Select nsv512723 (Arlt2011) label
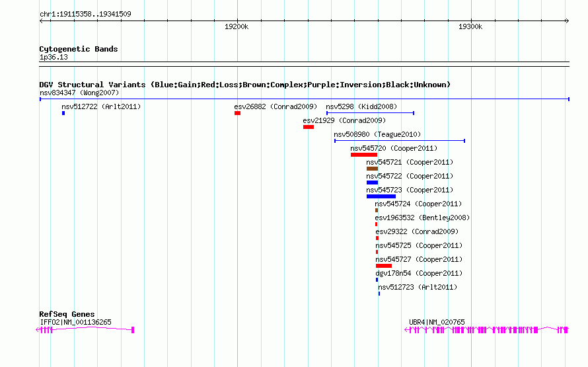The height and width of the screenshot is (367, 588). 418,287
